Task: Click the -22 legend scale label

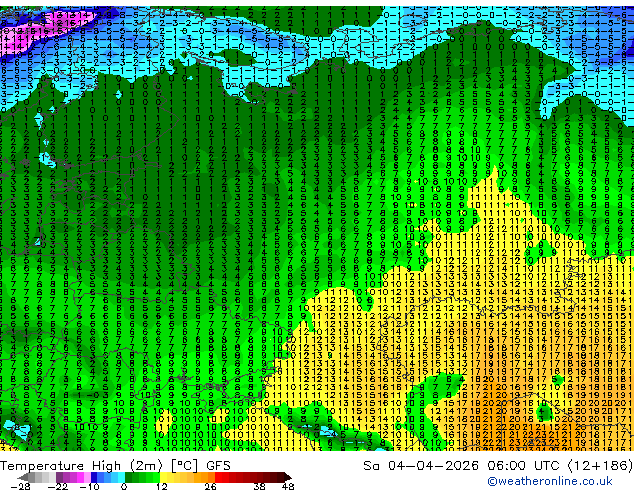Action: point(58,486)
